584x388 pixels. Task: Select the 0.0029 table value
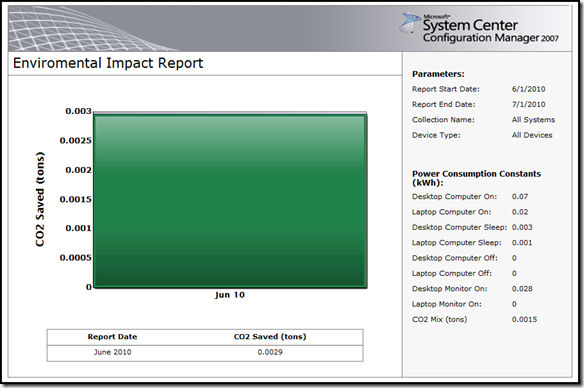coord(270,352)
